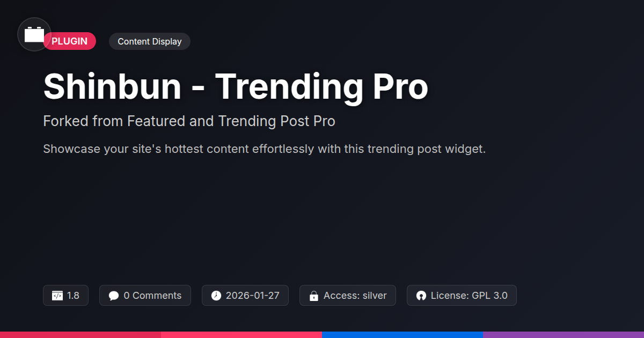Image resolution: width=644 pixels, height=338 pixels.
Task: Click the version code icon
Action: pyautogui.click(x=57, y=296)
